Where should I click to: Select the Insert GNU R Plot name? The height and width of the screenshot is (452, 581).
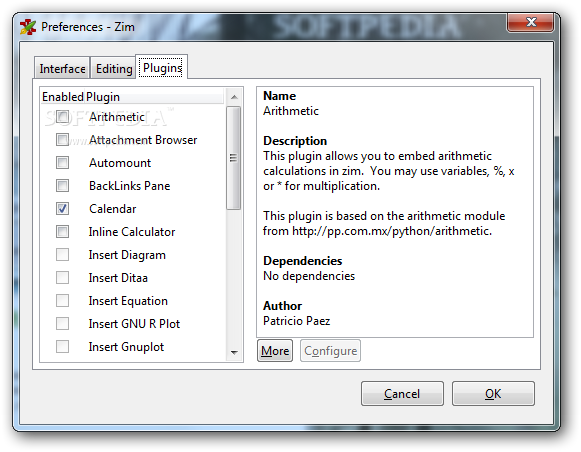pyautogui.click(x=134, y=324)
